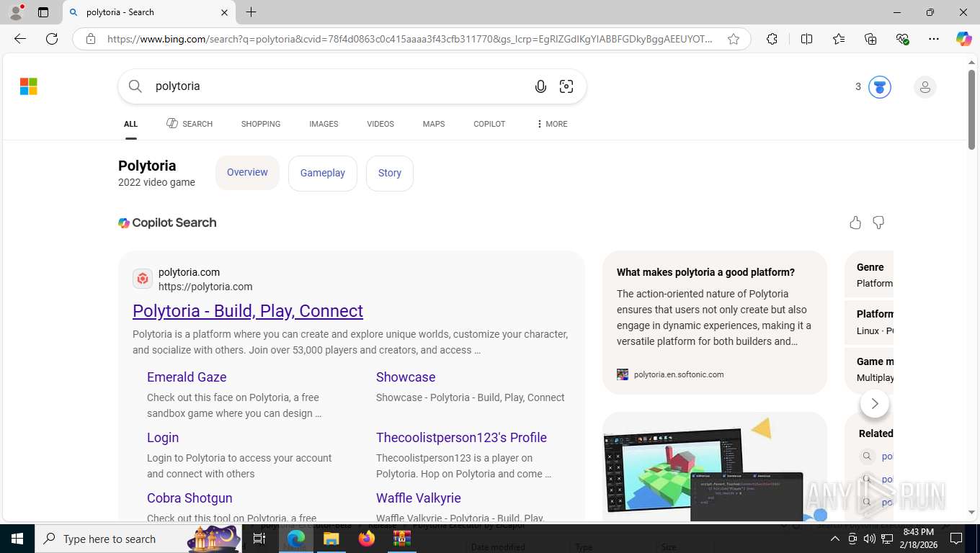The width and height of the screenshot is (980, 553).
Task: Open the Favorites list icon
Action: (x=839, y=39)
